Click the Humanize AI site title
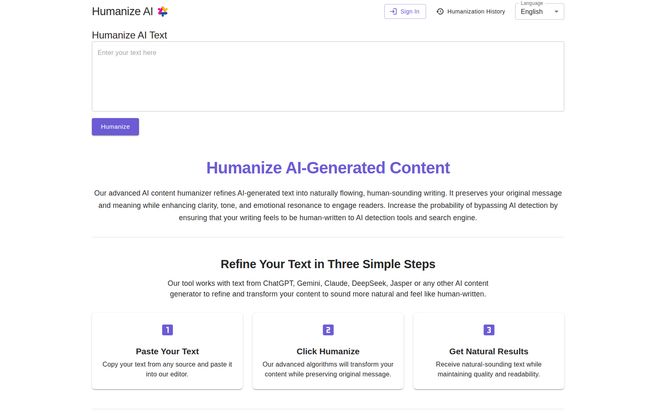Viewport: 650px width, 414px height. coord(122,12)
